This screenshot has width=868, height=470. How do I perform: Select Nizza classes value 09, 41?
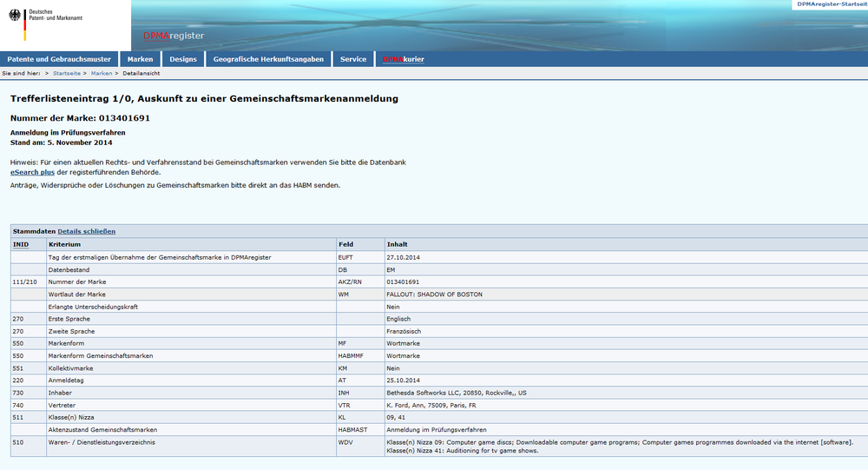coord(396,417)
